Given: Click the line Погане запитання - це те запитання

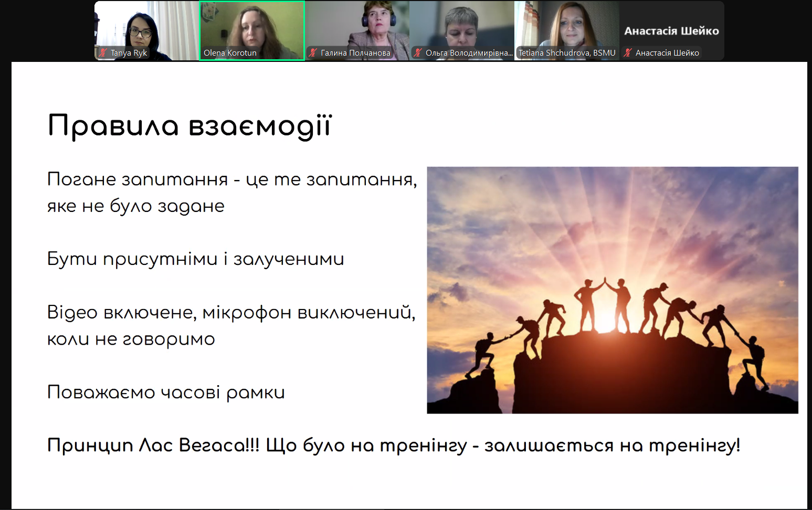Looking at the screenshot, I should [x=232, y=179].
